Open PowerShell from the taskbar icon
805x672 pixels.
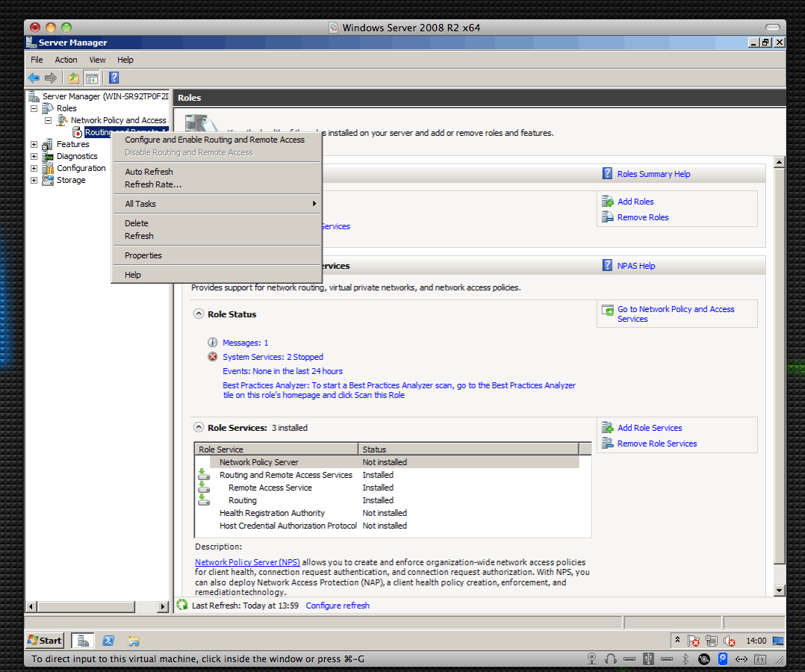point(108,641)
